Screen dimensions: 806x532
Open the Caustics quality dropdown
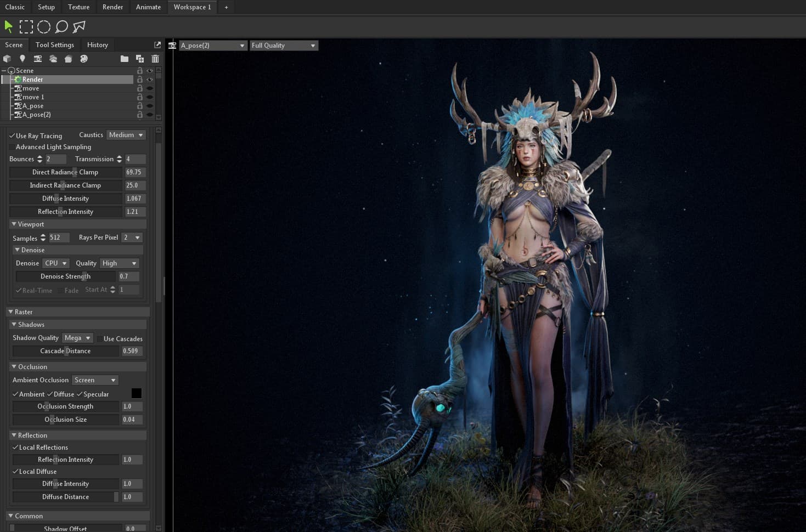tap(126, 135)
